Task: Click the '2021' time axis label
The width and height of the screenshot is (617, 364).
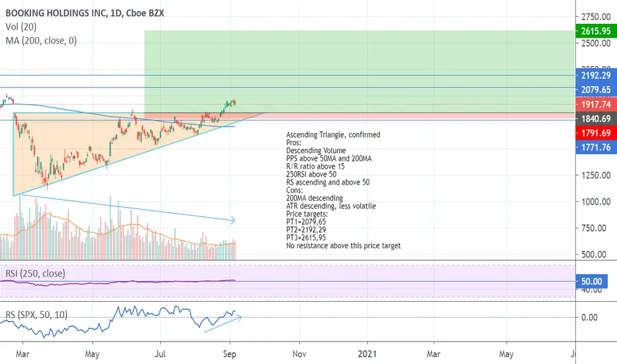Action: [x=367, y=354]
